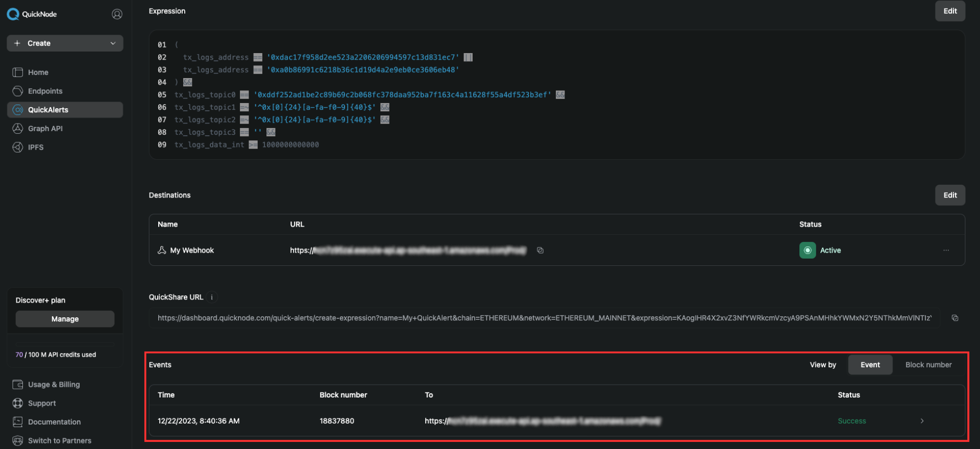This screenshot has height=449, width=980.
Task: Show QuickShare URL info tooltip
Action: coord(212,297)
